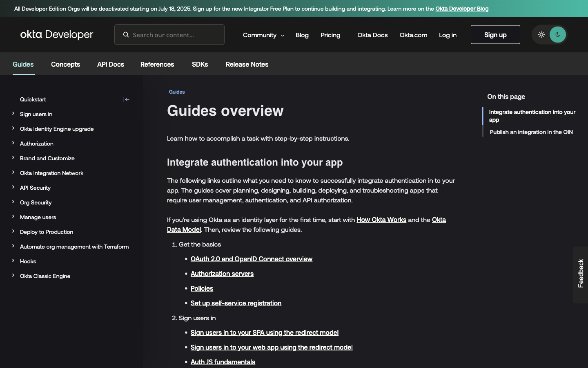This screenshot has width=588, height=368.
Task: Expand the Deploy to Production section
Action: (13, 231)
